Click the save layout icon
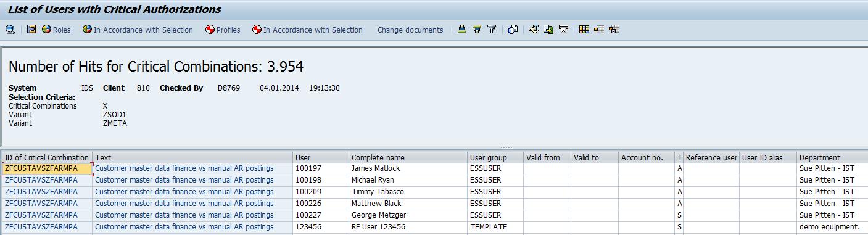Screen dimensions: 868x235 click(614, 30)
